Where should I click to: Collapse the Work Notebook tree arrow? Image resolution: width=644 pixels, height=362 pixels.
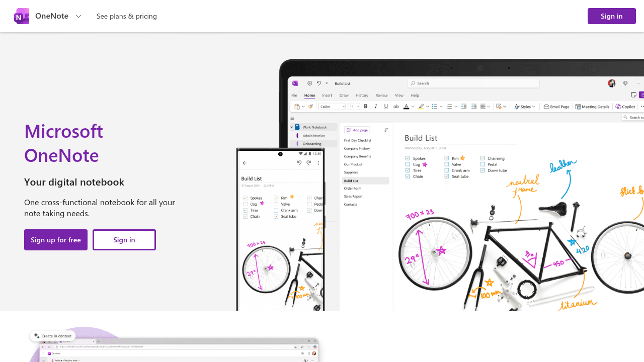(292, 127)
